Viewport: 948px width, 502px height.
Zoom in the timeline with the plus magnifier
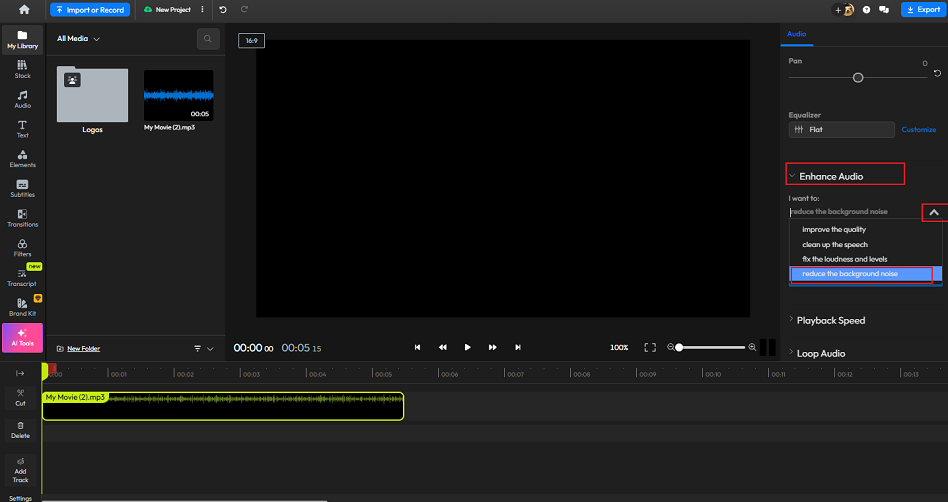pos(752,347)
